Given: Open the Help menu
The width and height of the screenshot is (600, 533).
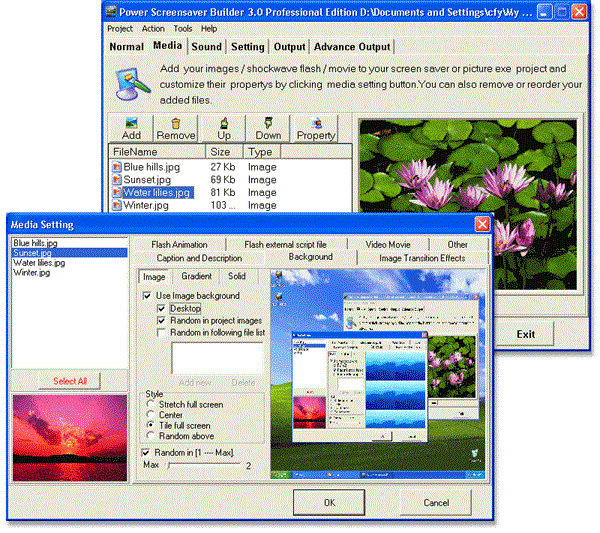Looking at the screenshot, I should [209, 29].
